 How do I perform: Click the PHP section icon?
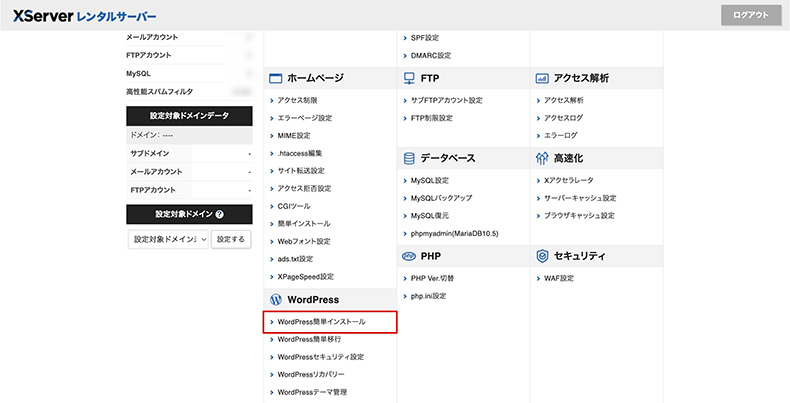click(409, 256)
